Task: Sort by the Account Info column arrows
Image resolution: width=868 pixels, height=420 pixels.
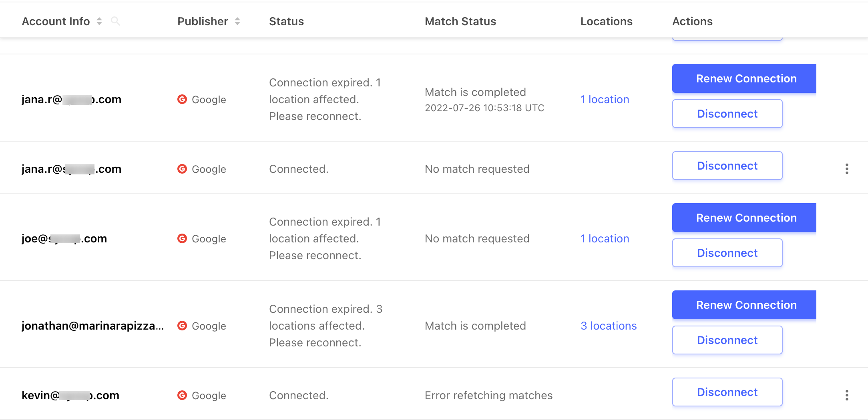Action: [99, 21]
